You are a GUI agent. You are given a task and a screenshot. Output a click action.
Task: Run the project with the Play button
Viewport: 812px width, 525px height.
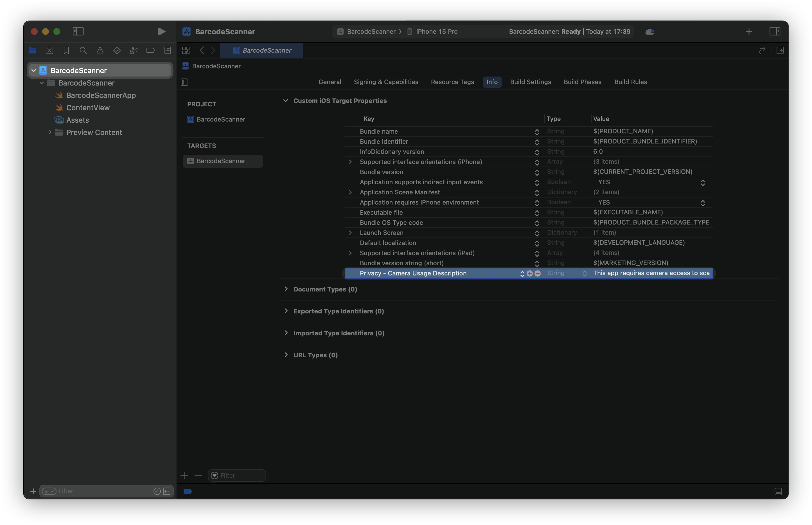[x=161, y=31]
